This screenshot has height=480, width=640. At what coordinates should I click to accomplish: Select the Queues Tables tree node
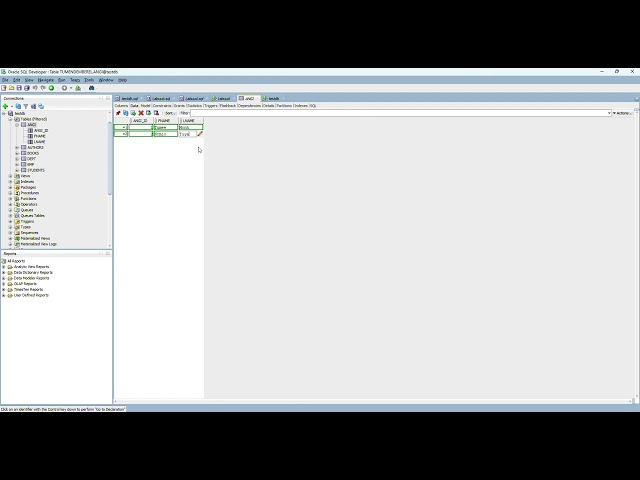tap(33, 216)
